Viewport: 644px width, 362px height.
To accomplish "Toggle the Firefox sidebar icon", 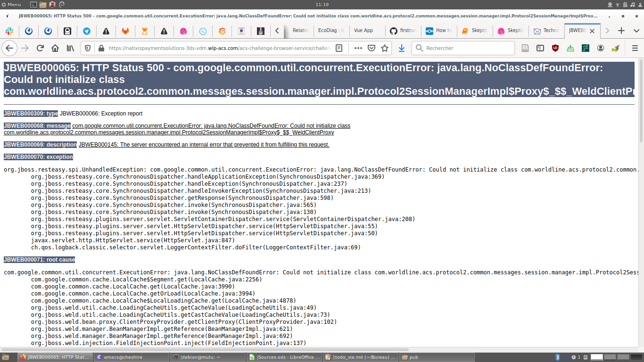I will tap(540, 48).
